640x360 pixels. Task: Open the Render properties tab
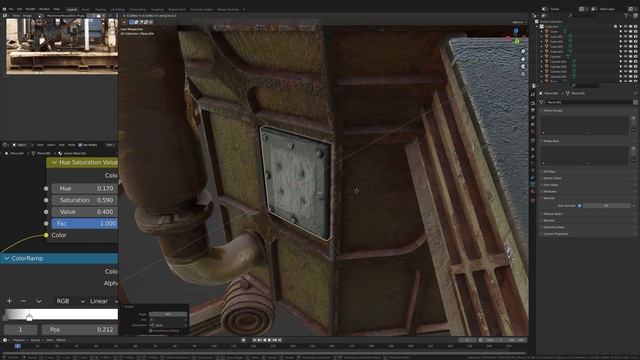point(533,103)
